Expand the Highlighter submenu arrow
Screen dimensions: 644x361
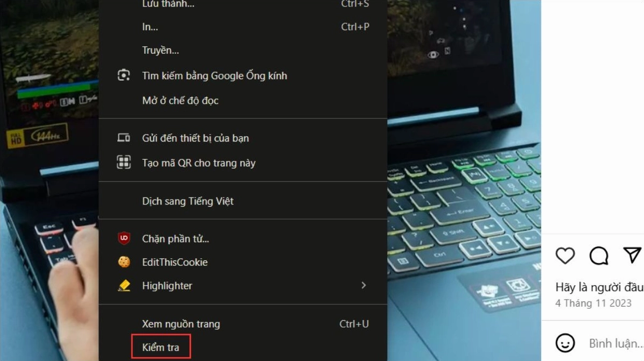[363, 285]
